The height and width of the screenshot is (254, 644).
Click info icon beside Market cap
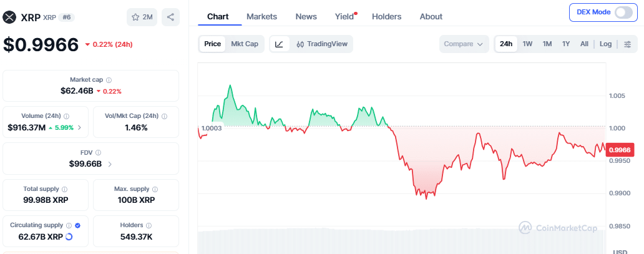pyautogui.click(x=109, y=80)
